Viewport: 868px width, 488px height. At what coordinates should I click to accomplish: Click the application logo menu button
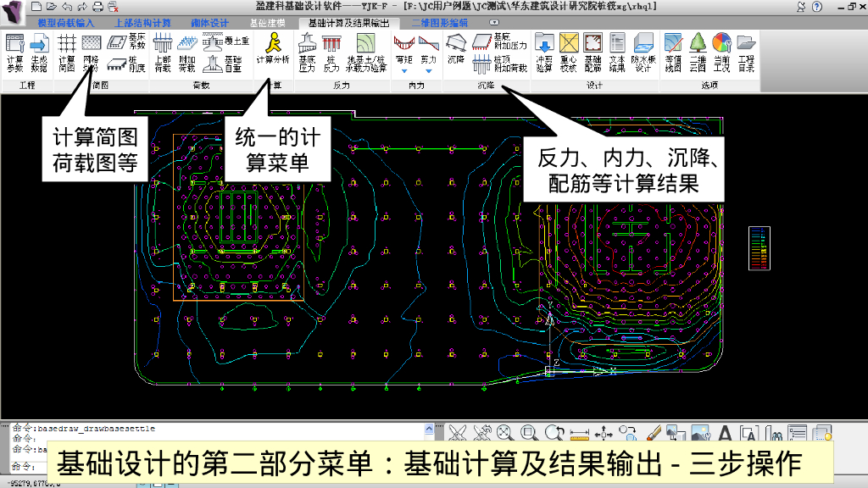click(x=12, y=12)
